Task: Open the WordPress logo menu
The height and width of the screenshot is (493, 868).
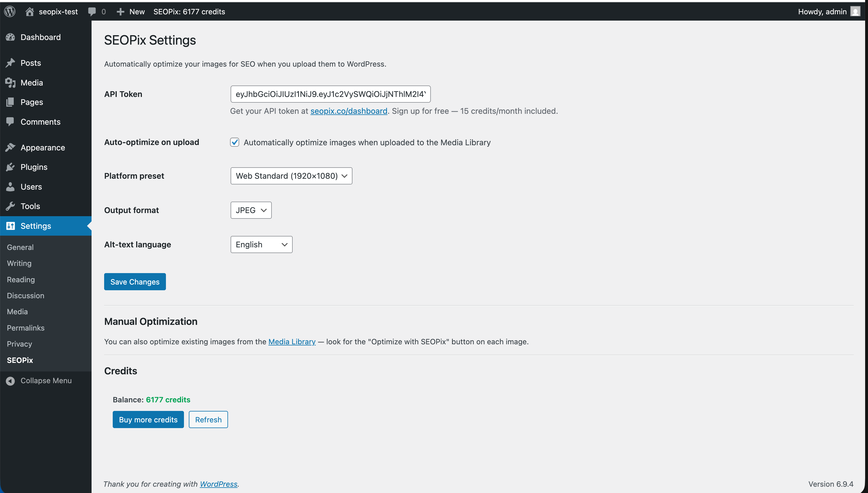Action: point(10,11)
